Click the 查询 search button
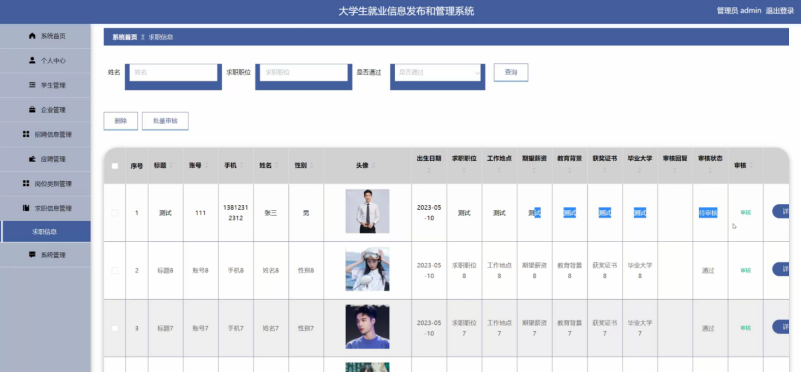 (x=511, y=73)
